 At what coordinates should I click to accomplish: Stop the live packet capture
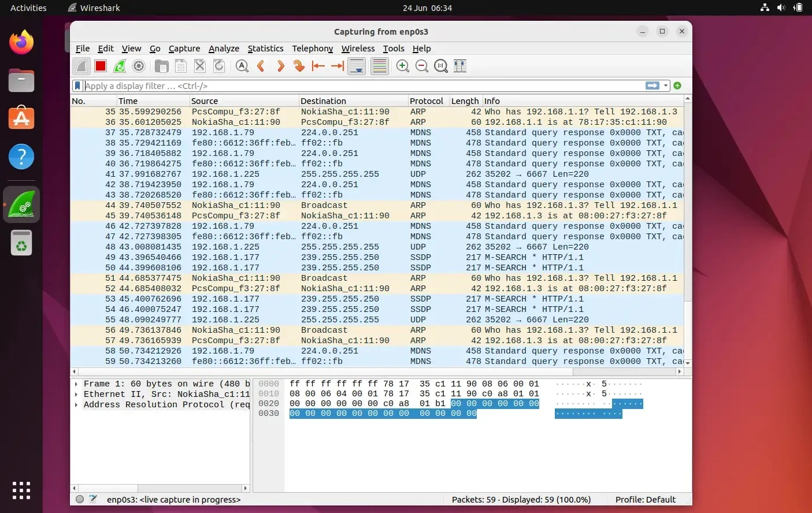(99, 66)
